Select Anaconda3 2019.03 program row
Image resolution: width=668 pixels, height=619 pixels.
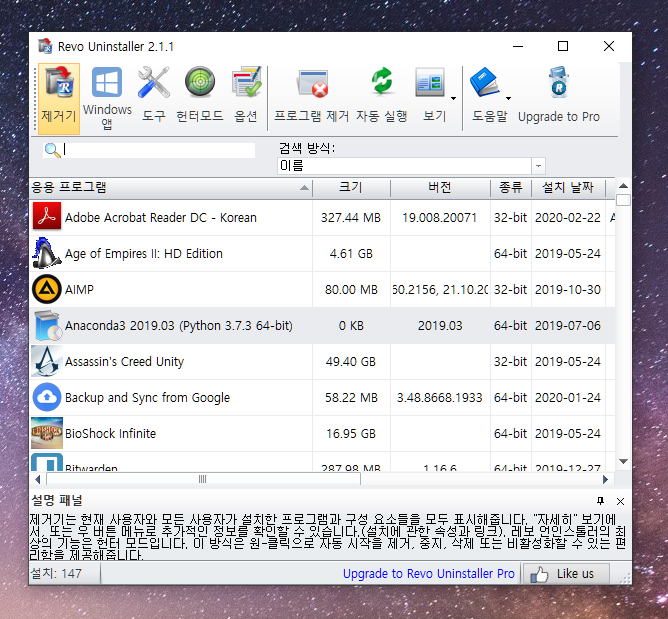click(x=322, y=325)
